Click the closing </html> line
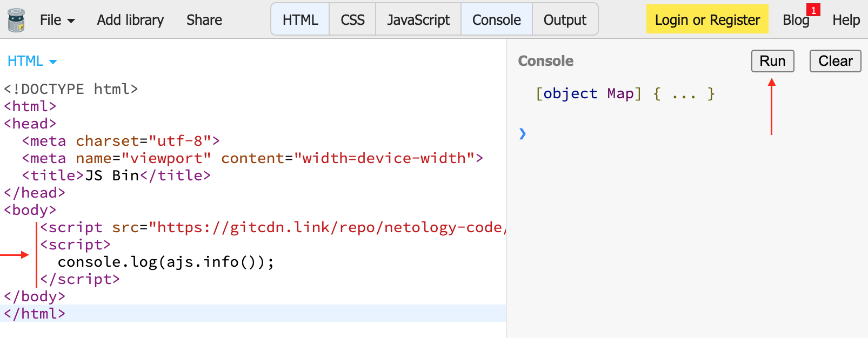868x338 pixels. coord(35,314)
